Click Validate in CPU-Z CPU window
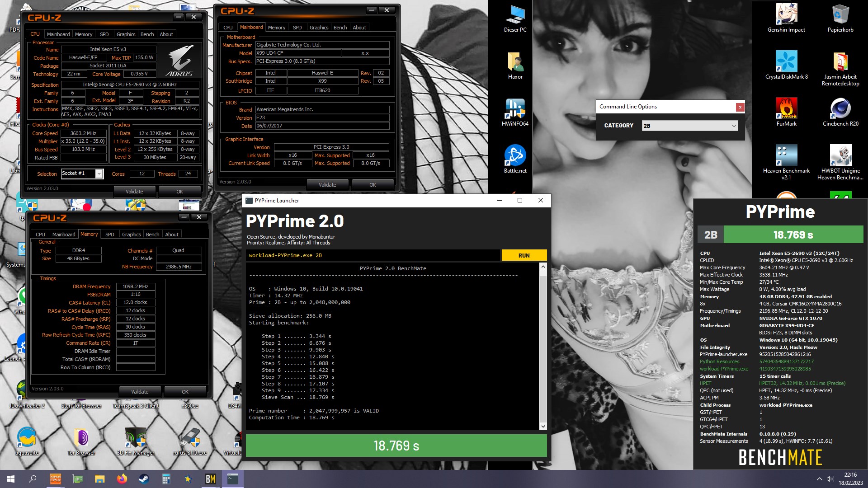The height and width of the screenshot is (488, 868). tap(134, 192)
